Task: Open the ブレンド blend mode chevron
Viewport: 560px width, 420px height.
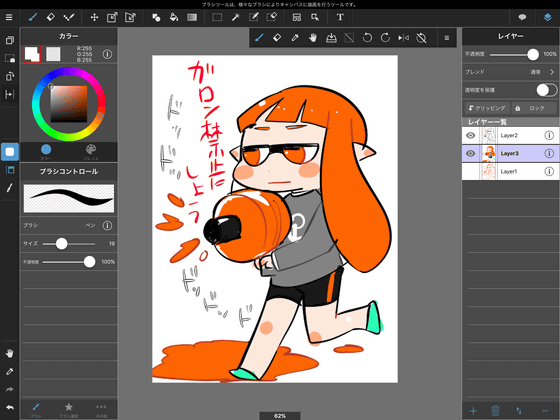Action: pyautogui.click(x=552, y=72)
